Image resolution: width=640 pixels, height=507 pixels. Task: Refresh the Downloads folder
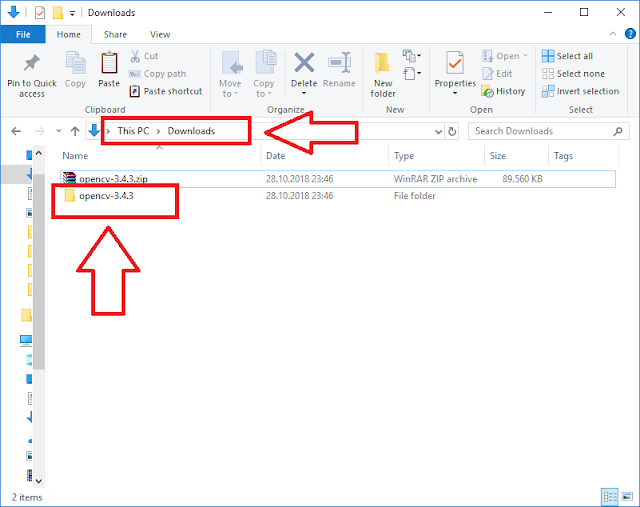pyautogui.click(x=452, y=131)
